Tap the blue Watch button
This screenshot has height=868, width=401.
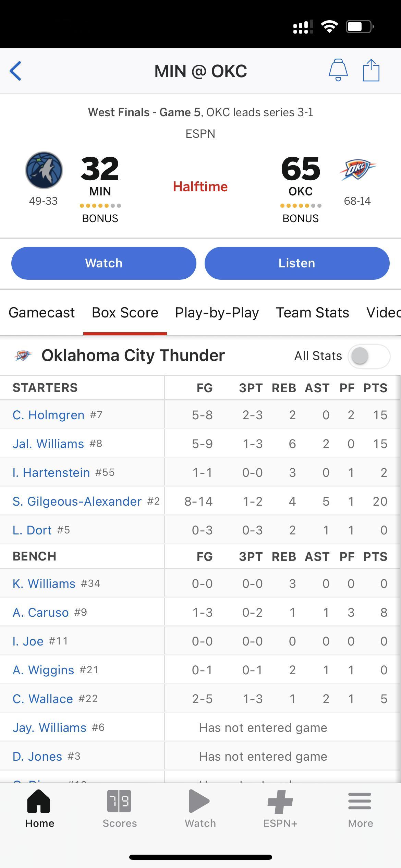(x=104, y=263)
